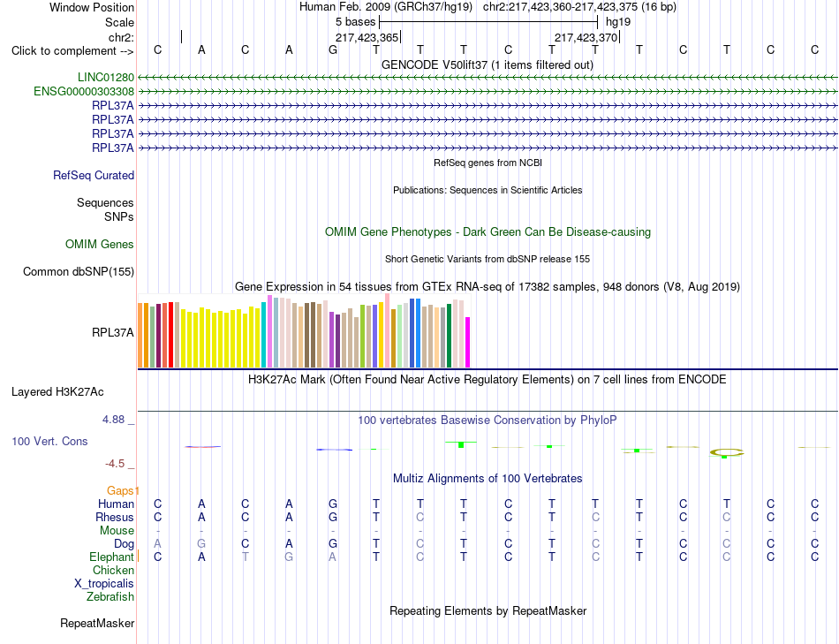Select the Zebrafish alignment row label
The width and height of the screenshot is (839, 644).
coord(110,597)
